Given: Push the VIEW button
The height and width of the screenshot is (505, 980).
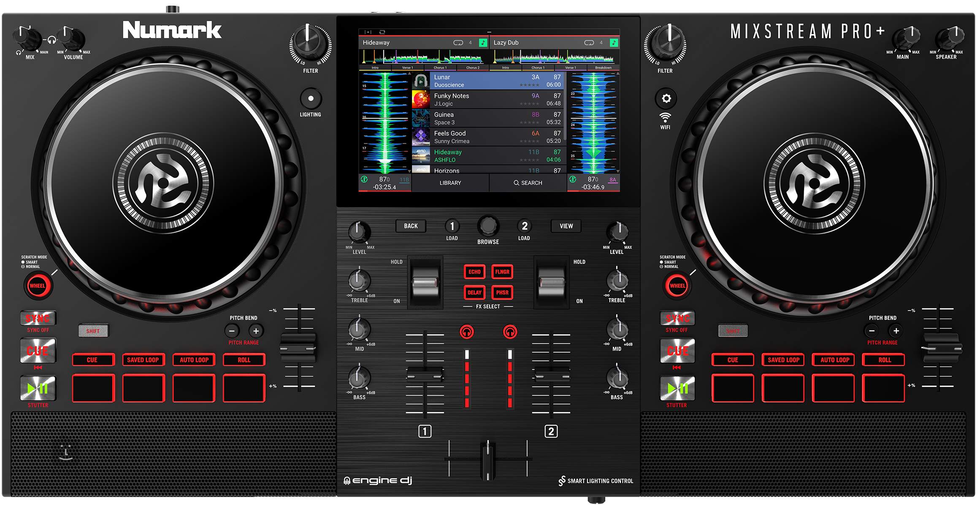Looking at the screenshot, I should pyautogui.click(x=566, y=226).
